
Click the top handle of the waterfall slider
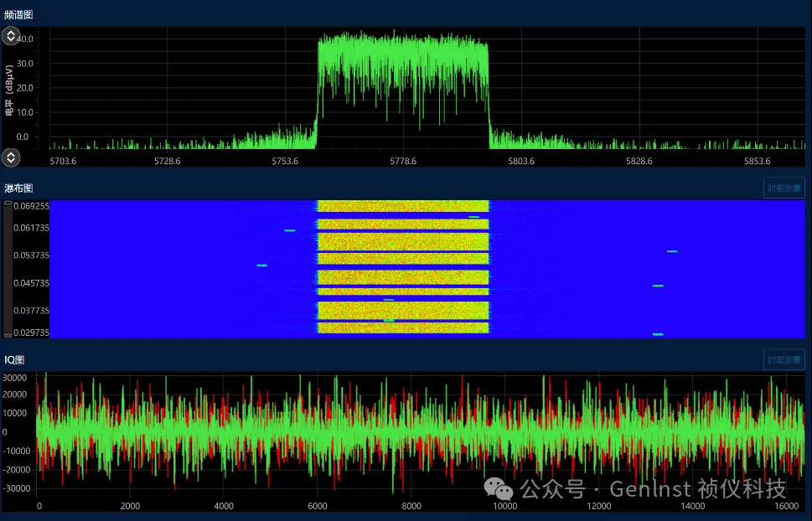pyautogui.click(x=8, y=203)
